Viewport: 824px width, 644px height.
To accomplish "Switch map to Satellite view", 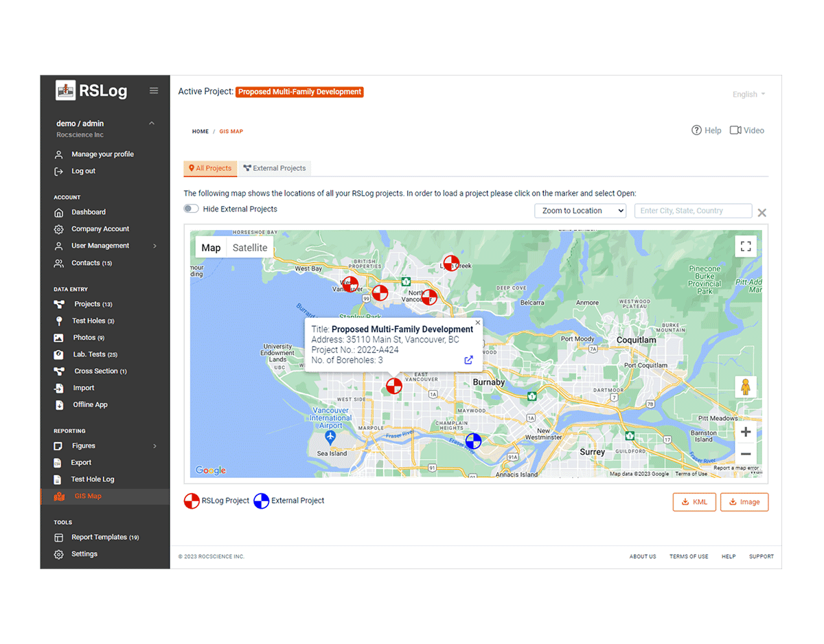I will pos(250,248).
